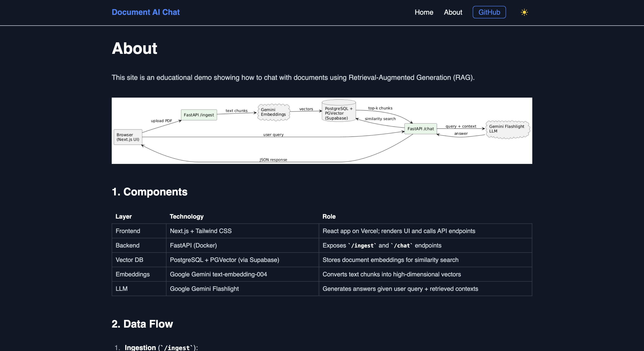644x351 pixels.
Task: Open the About nav item
Action: [x=453, y=12]
